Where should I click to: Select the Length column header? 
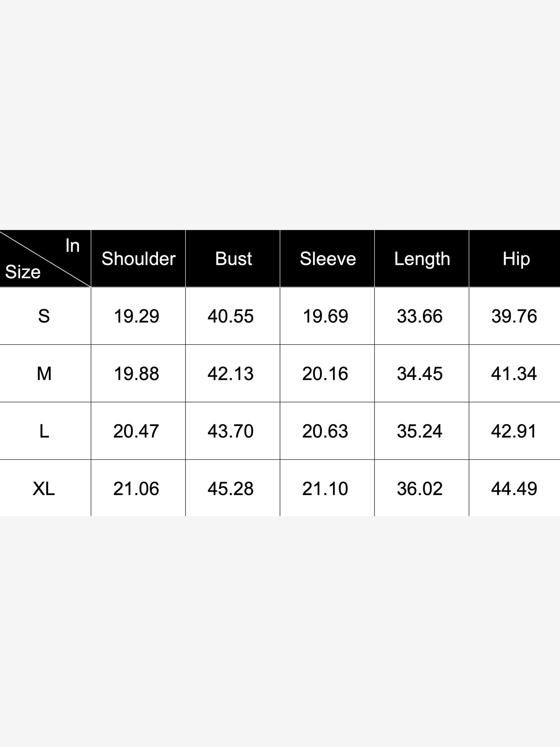click(x=422, y=259)
